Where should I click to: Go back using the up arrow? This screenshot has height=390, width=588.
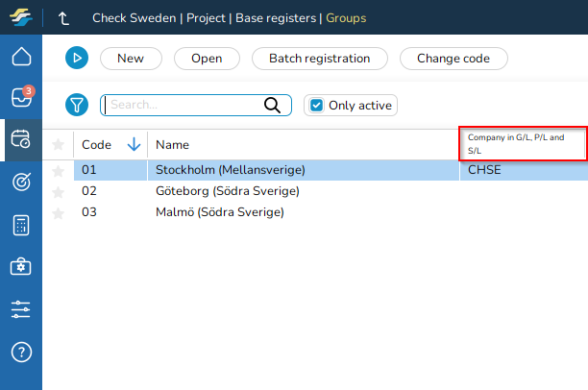64,18
